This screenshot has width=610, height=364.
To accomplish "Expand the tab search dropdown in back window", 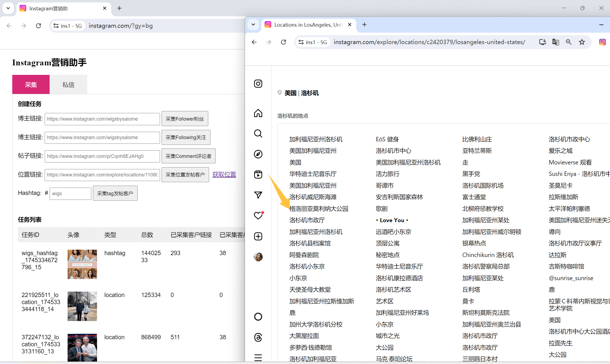I will pos(8,8).
